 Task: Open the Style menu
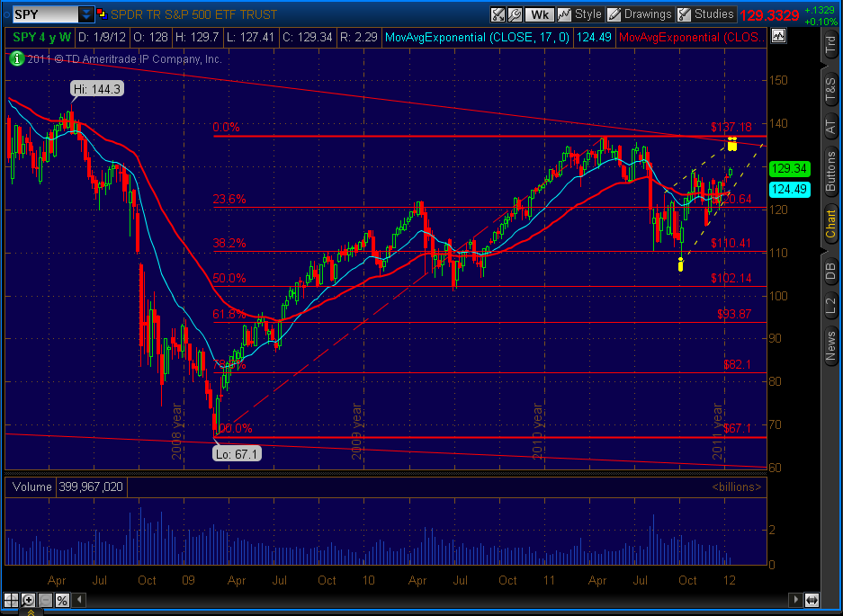point(579,14)
